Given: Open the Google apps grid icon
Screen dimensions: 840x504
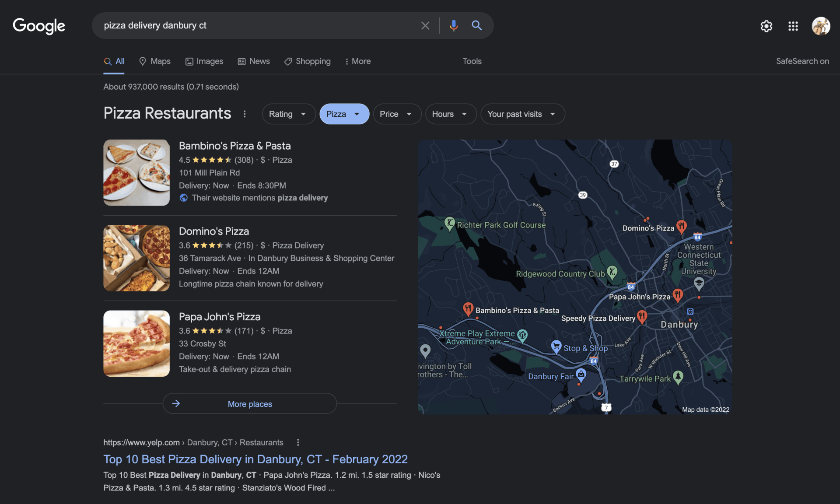Looking at the screenshot, I should 793,26.
